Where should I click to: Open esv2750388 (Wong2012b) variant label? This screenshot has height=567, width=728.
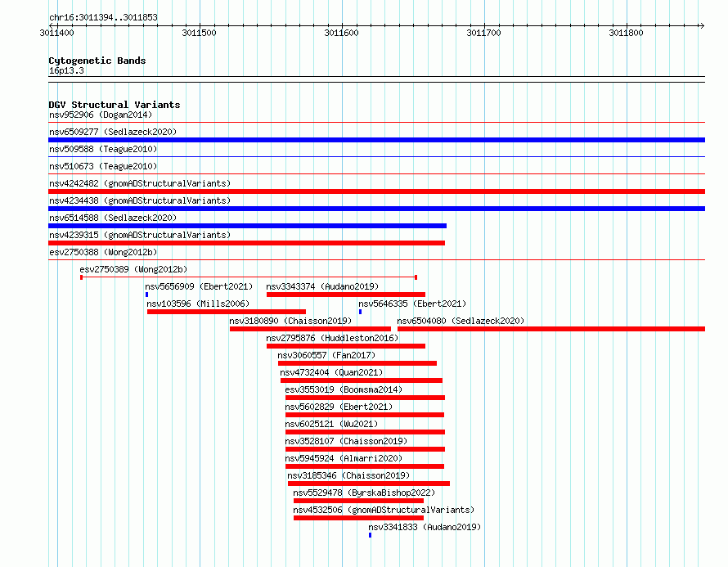click(103, 252)
